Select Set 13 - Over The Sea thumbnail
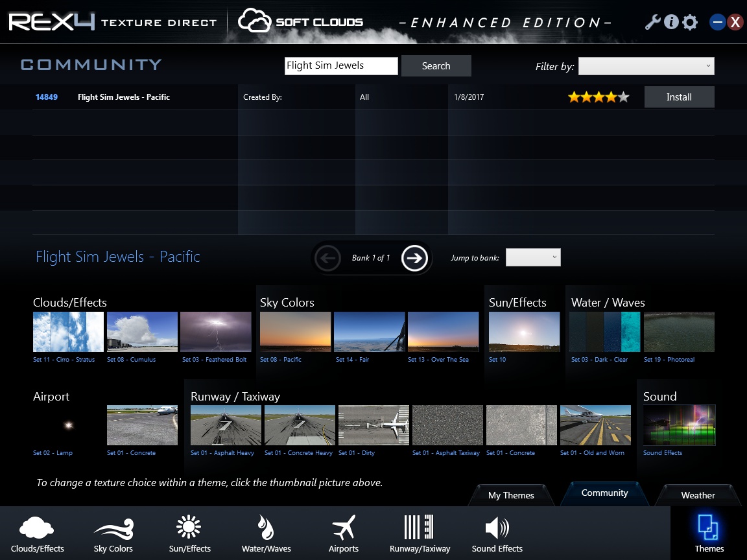The width and height of the screenshot is (747, 560). coord(443,332)
